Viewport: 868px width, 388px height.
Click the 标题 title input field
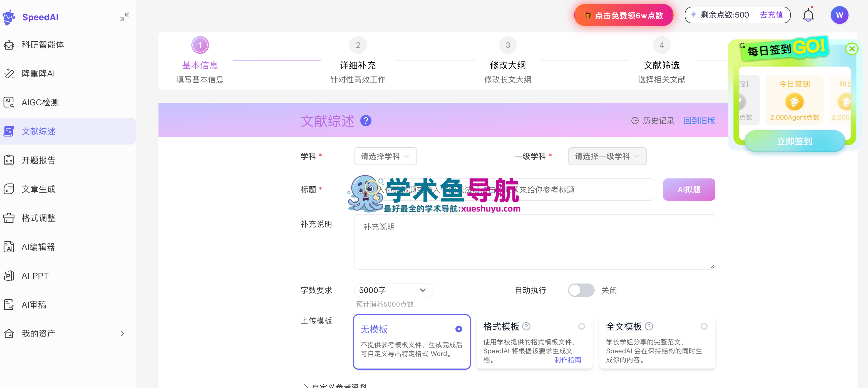coord(504,190)
